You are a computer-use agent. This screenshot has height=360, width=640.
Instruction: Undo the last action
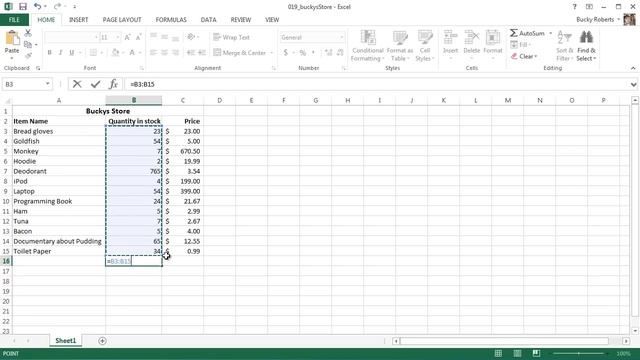click(x=37, y=7)
